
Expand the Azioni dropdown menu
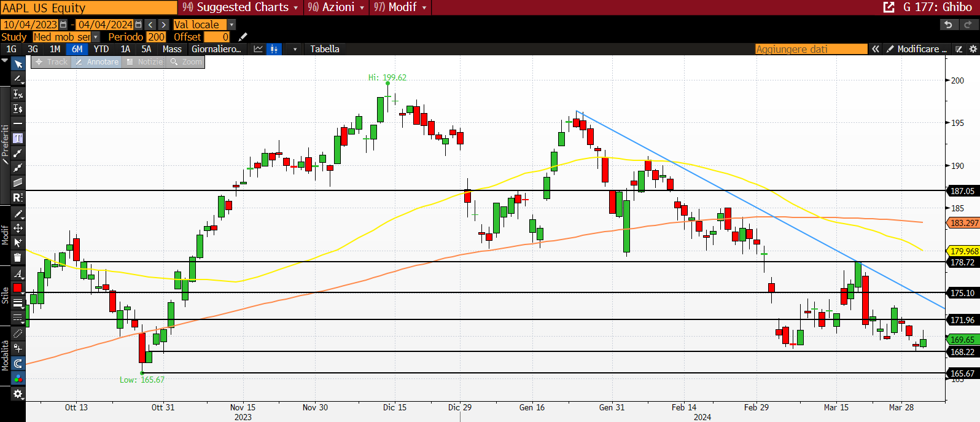[x=336, y=7]
